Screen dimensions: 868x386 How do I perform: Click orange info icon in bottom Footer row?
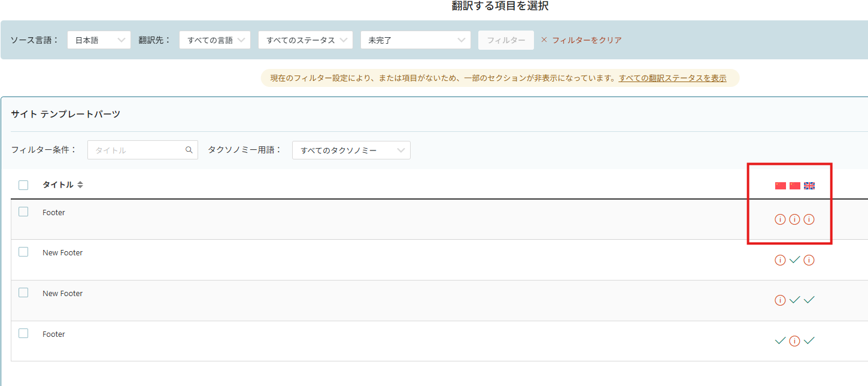click(795, 341)
